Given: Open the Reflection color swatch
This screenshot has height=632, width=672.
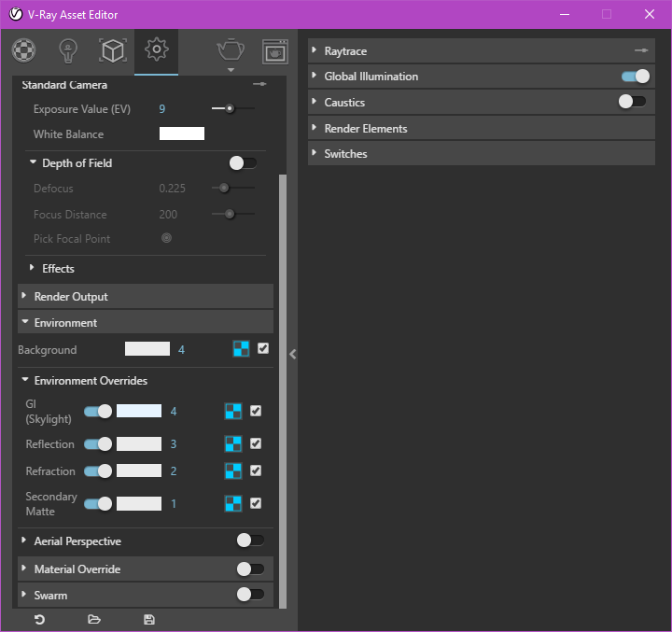Looking at the screenshot, I should tap(139, 443).
